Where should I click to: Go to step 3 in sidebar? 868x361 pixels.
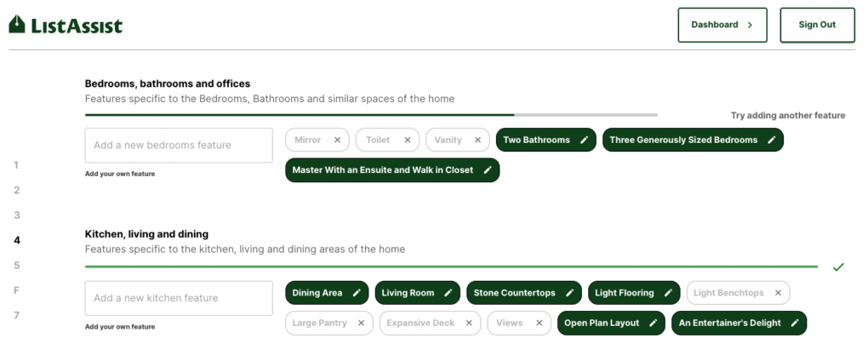16,215
